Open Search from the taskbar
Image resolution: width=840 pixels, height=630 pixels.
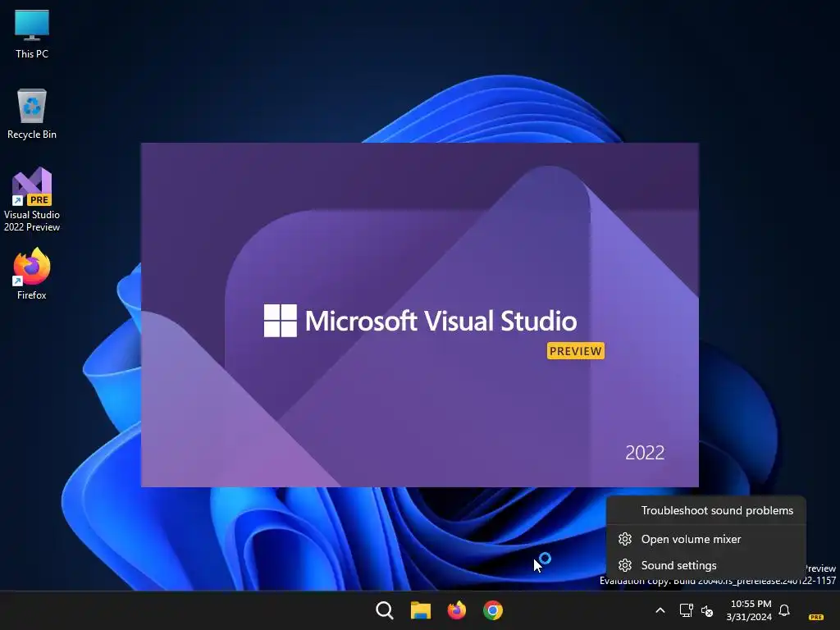(x=384, y=610)
